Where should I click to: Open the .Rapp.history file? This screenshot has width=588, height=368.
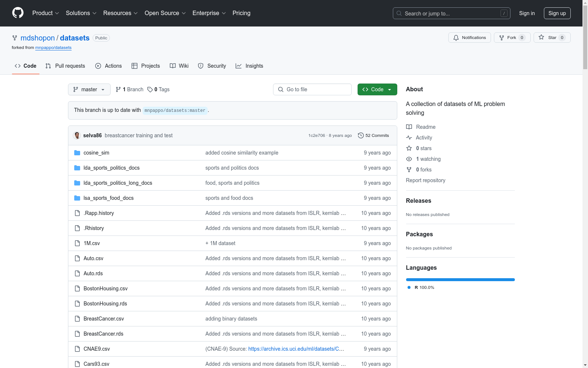click(x=98, y=213)
